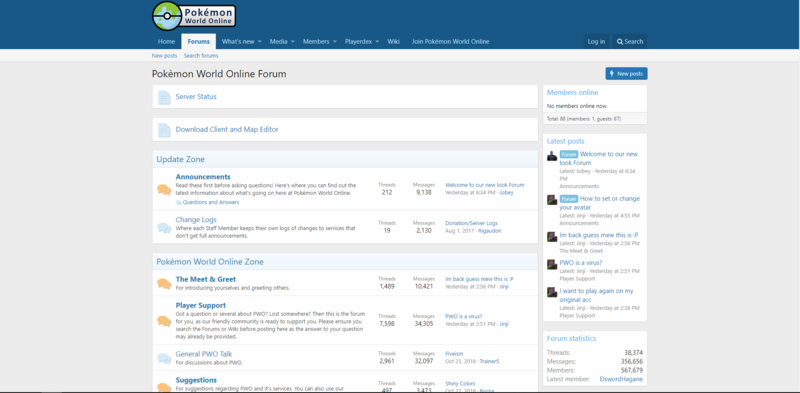Click the Total: 88 members online text
The image size is (800, 393).
(584, 119)
